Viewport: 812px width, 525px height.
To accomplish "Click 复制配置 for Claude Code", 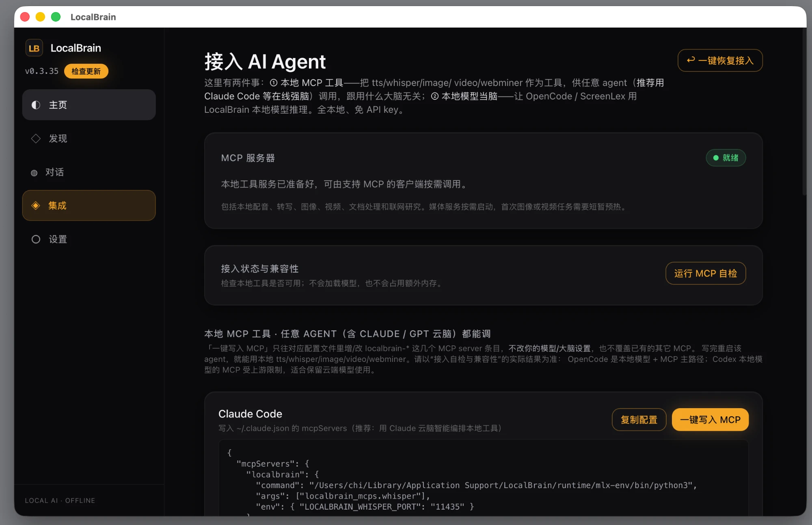I will click(639, 420).
